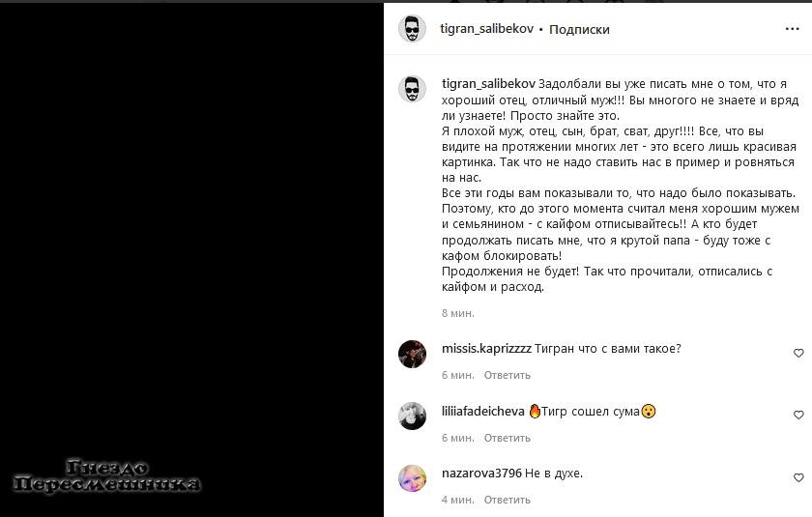812x517 pixels.
Task: Open the three-dot post options menu
Action: [792, 29]
